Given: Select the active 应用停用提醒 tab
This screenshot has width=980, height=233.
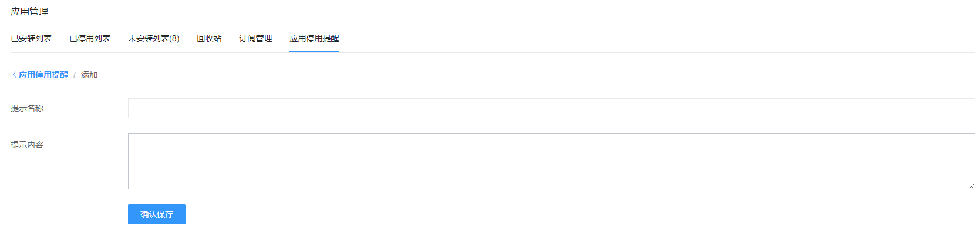Looking at the screenshot, I should click(x=314, y=38).
